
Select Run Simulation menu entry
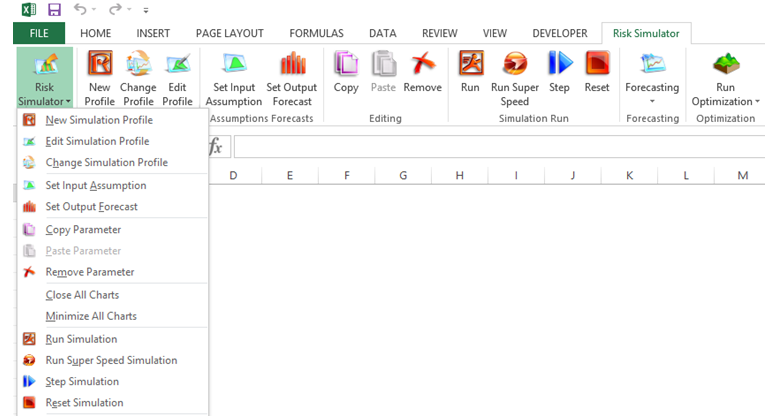click(x=113, y=340)
